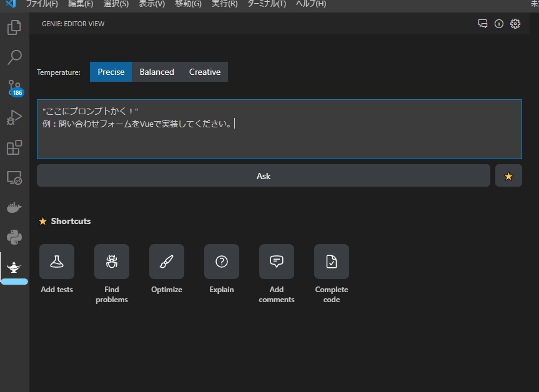Open the Explorer view in activity bar

click(x=14, y=28)
